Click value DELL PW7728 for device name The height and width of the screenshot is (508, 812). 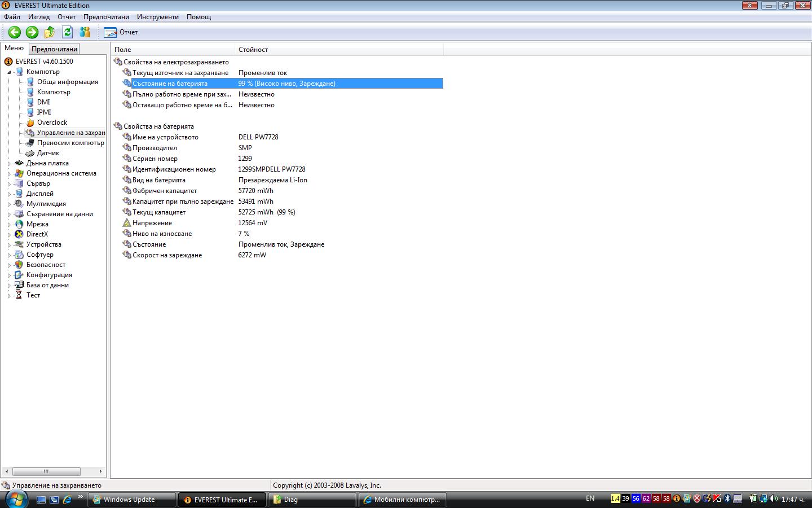click(x=258, y=137)
